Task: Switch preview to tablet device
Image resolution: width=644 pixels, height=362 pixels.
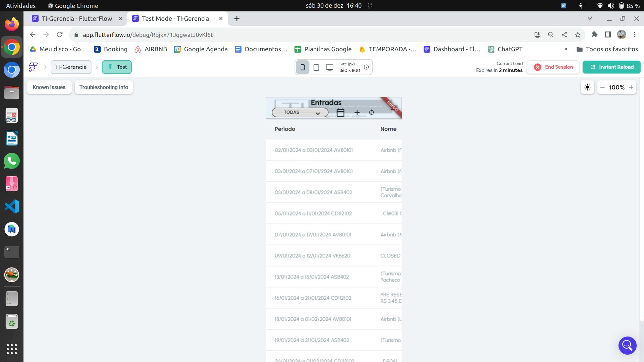Action: click(x=316, y=67)
